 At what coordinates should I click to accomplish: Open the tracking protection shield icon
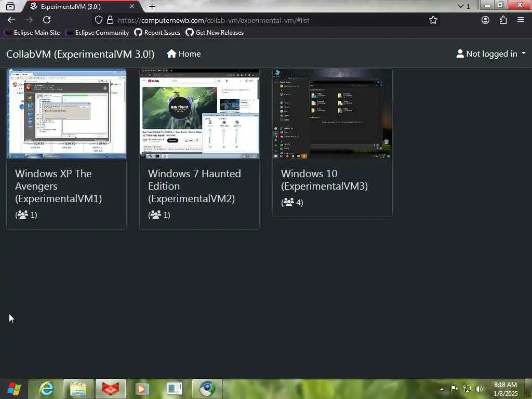coord(98,20)
